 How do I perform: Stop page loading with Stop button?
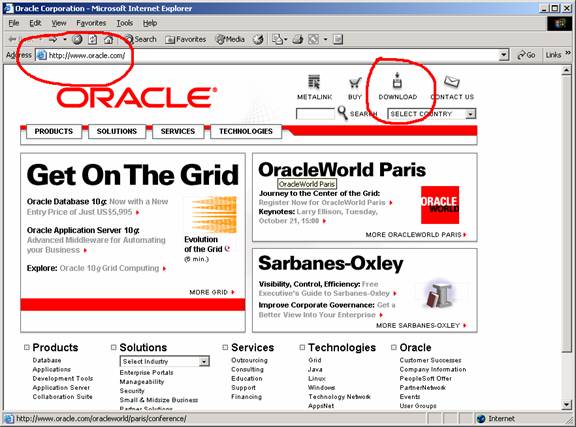(77, 39)
